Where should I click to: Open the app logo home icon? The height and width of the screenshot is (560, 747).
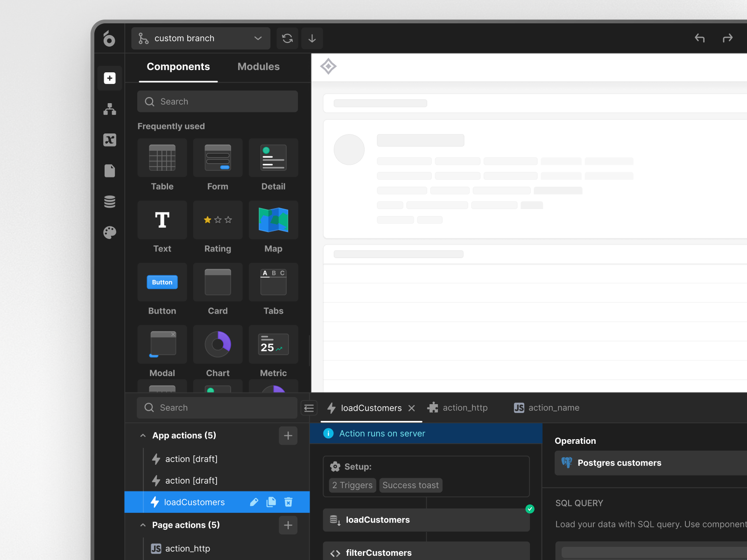109,39
